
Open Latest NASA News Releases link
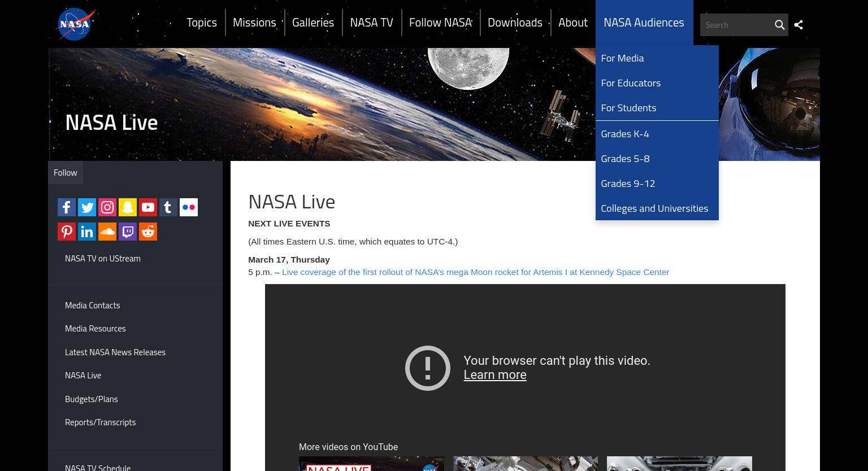click(115, 352)
